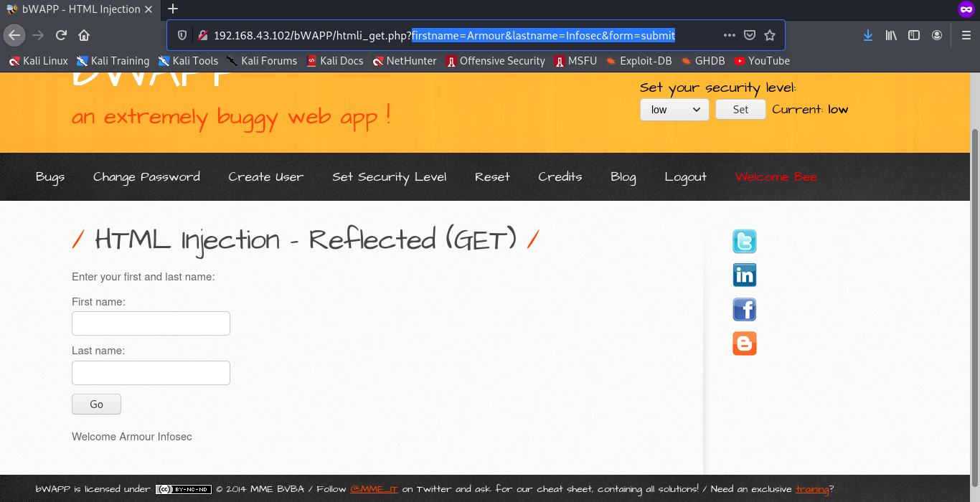The image size is (980, 502).
Task: Open the LinkedIn social icon
Action: click(744, 275)
